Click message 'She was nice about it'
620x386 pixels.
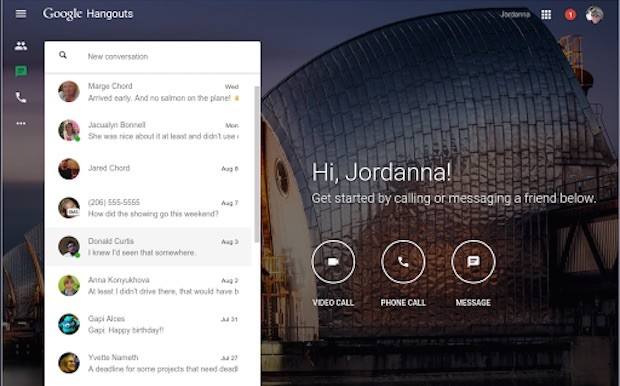(163, 136)
